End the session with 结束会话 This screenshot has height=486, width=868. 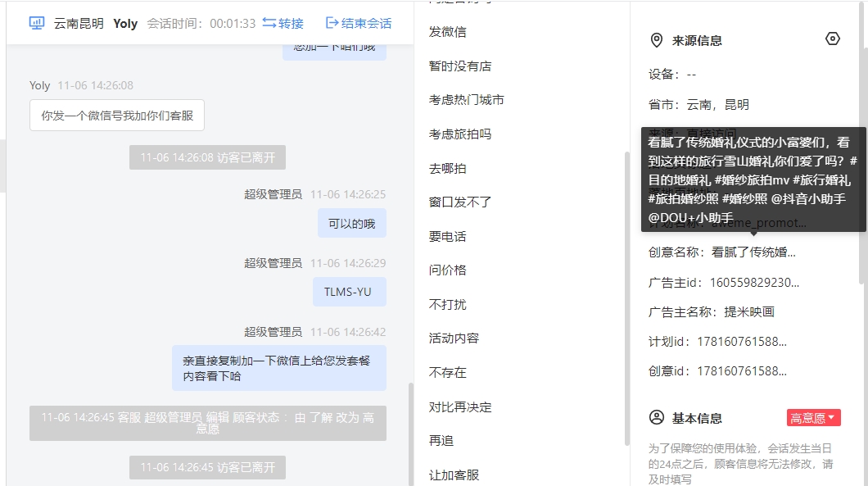(x=359, y=23)
